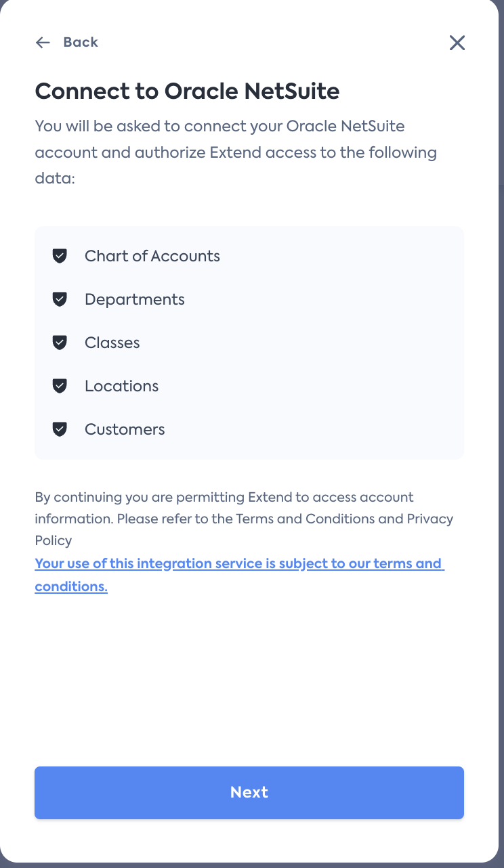
Task: Click the shield icon beside Locations
Action: 60,386
